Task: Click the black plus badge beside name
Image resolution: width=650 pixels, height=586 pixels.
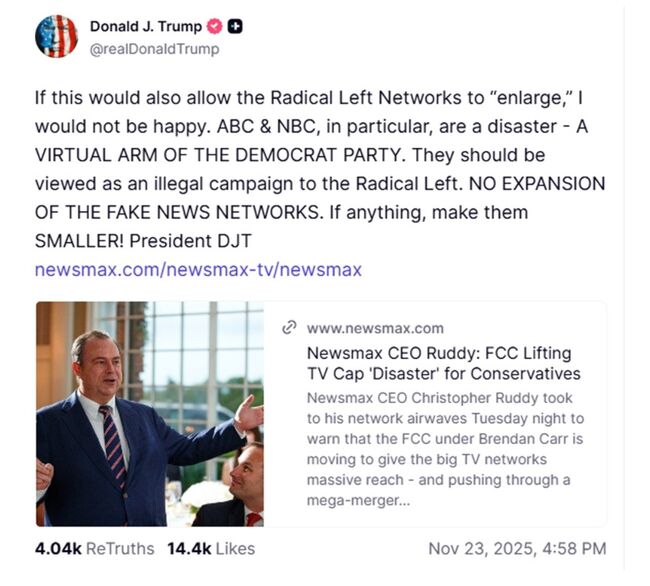Action: (235, 27)
